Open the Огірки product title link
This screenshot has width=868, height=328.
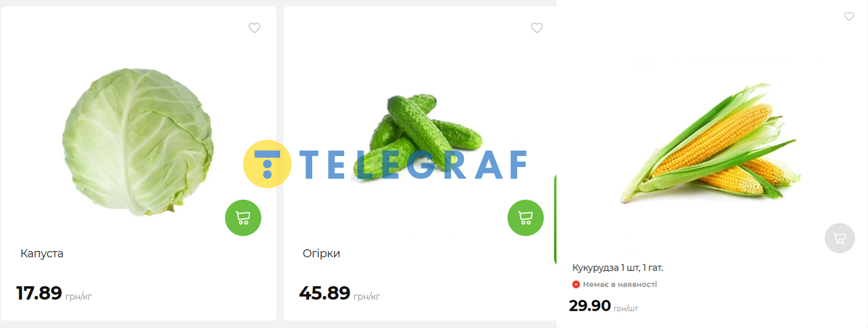tap(321, 254)
